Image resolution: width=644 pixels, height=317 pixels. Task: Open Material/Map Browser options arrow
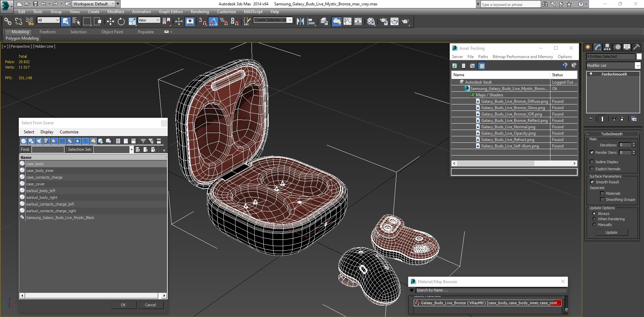[412, 290]
